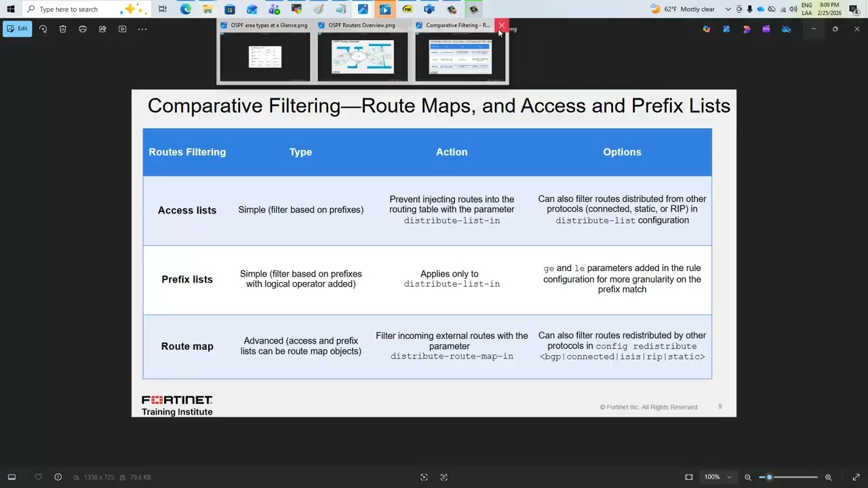Click the Route map row label
The height and width of the screenshot is (488, 868).
coord(187,346)
